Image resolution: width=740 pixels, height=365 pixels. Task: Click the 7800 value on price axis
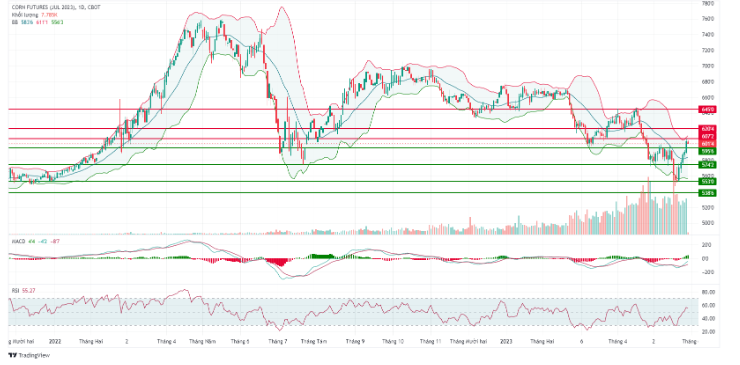707,4
